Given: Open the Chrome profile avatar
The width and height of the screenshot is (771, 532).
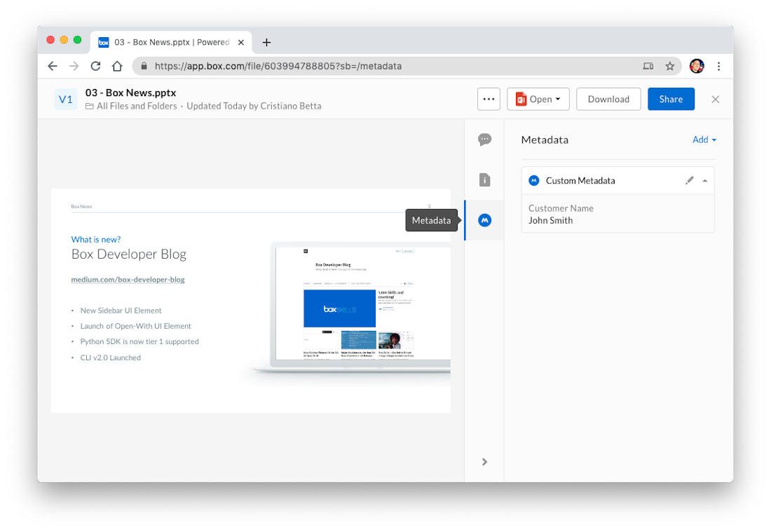Looking at the screenshot, I should (x=696, y=65).
